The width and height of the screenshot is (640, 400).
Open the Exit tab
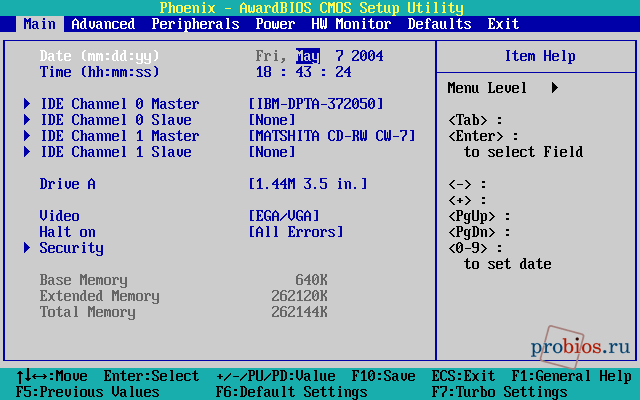pyautogui.click(x=503, y=24)
